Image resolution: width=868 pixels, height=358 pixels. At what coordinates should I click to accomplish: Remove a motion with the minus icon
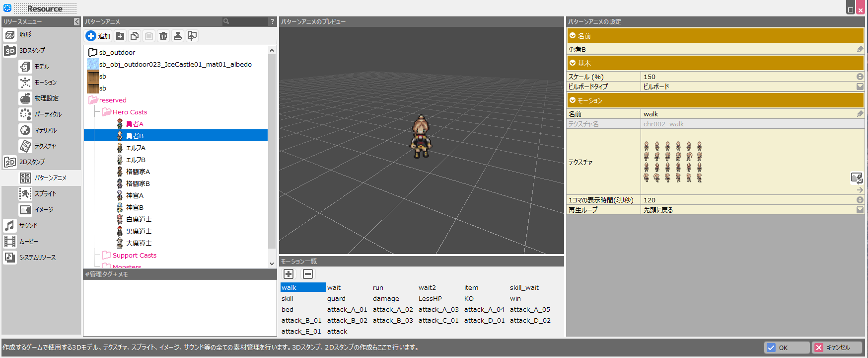point(308,274)
